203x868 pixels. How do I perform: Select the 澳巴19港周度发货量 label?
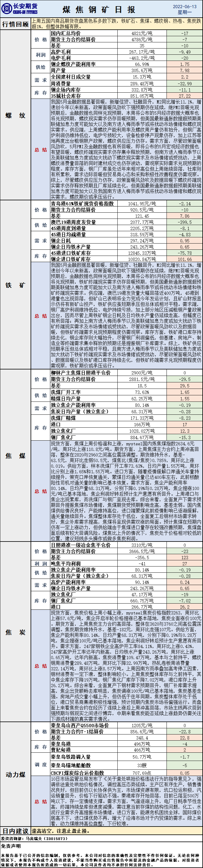point(74,222)
